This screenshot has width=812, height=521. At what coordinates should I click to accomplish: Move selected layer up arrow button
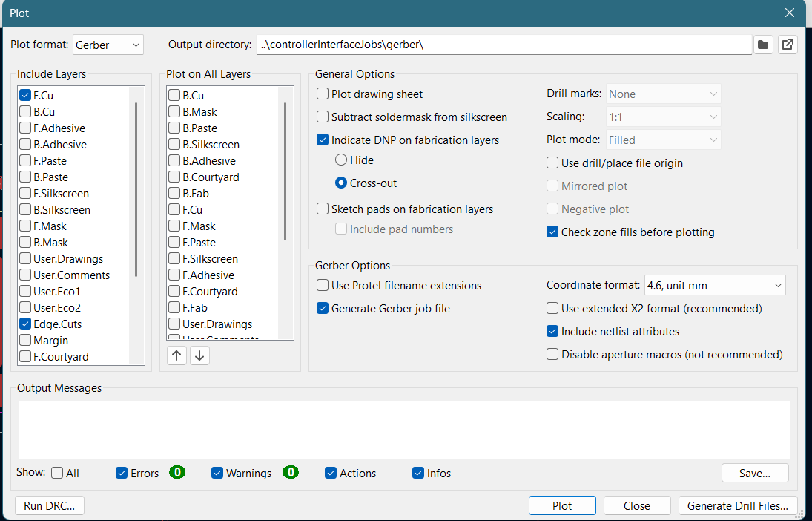pos(176,355)
